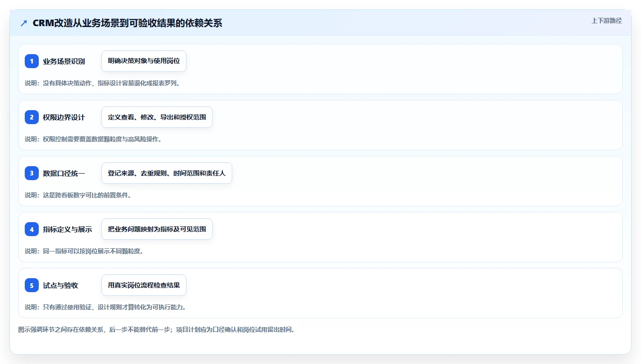The image size is (641, 364).
Task: Click the 业务场景识别 step heading
Action: click(x=64, y=61)
